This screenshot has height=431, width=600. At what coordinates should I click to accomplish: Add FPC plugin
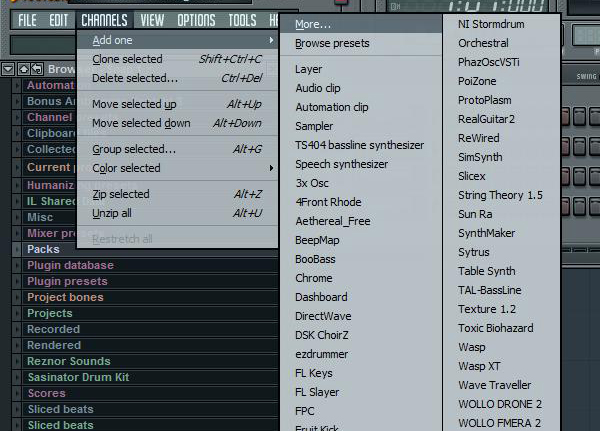pos(361,411)
